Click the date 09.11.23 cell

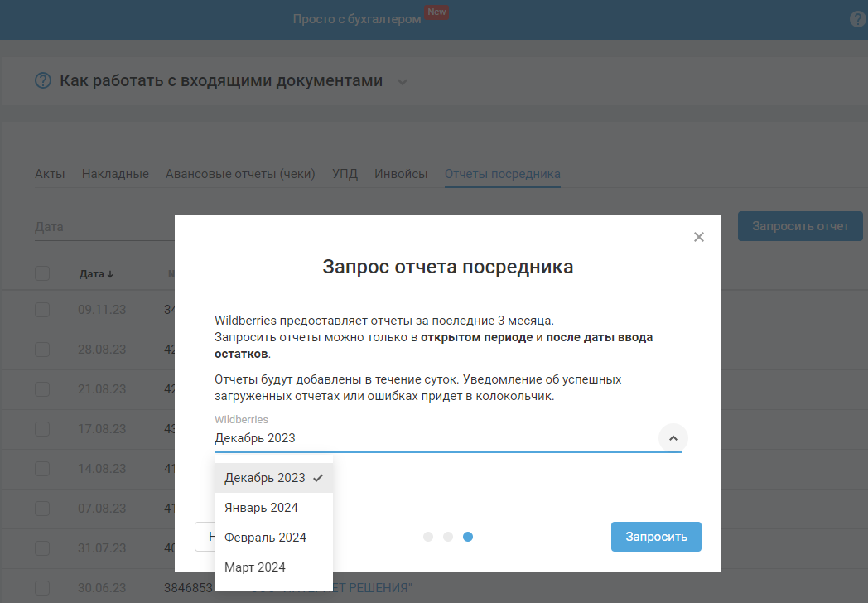[102, 310]
